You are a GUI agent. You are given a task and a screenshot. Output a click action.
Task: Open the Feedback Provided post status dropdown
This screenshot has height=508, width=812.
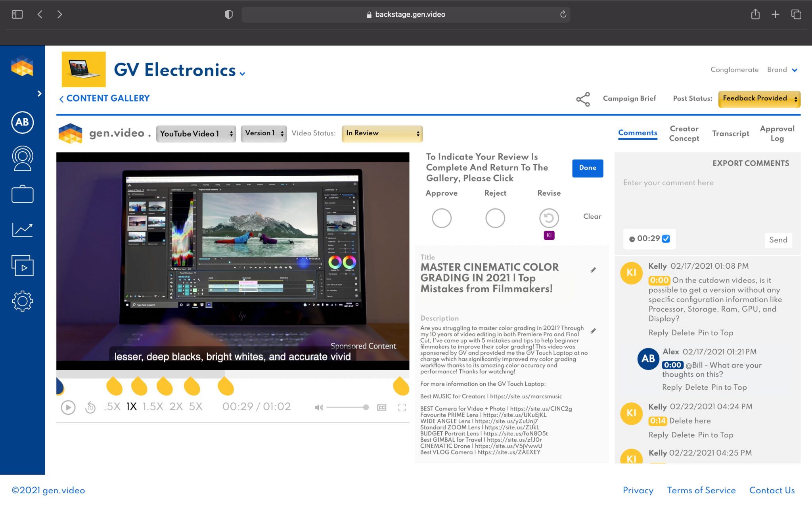759,99
